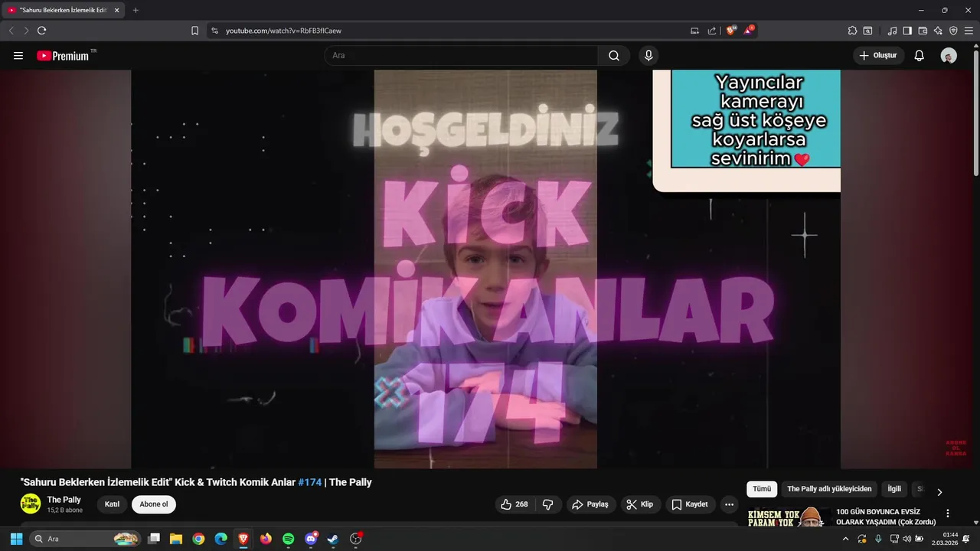Image resolution: width=980 pixels, height=551 pixels.
Task: Open the YouTube hamburger guide menu
Action: (18, 56)
